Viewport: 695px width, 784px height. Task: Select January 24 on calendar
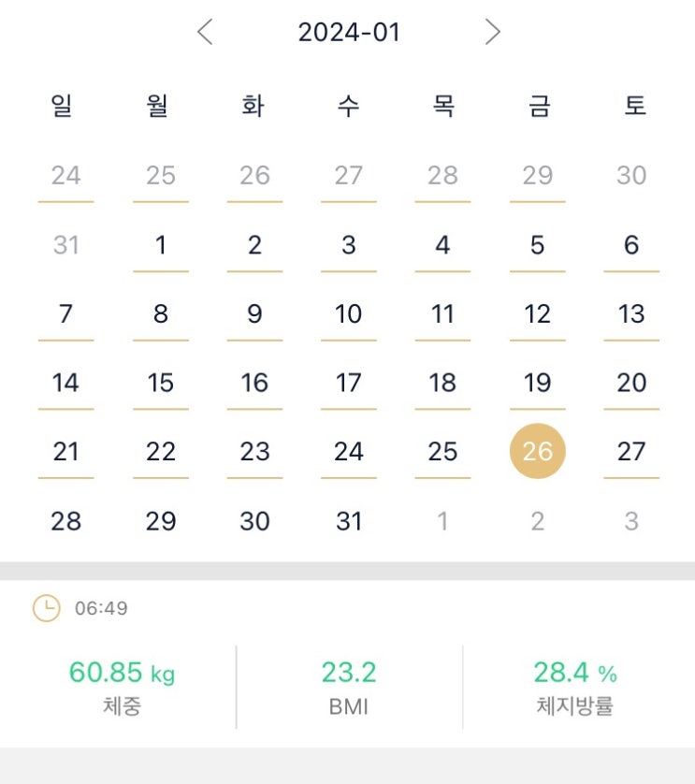(x=349, y=452)
